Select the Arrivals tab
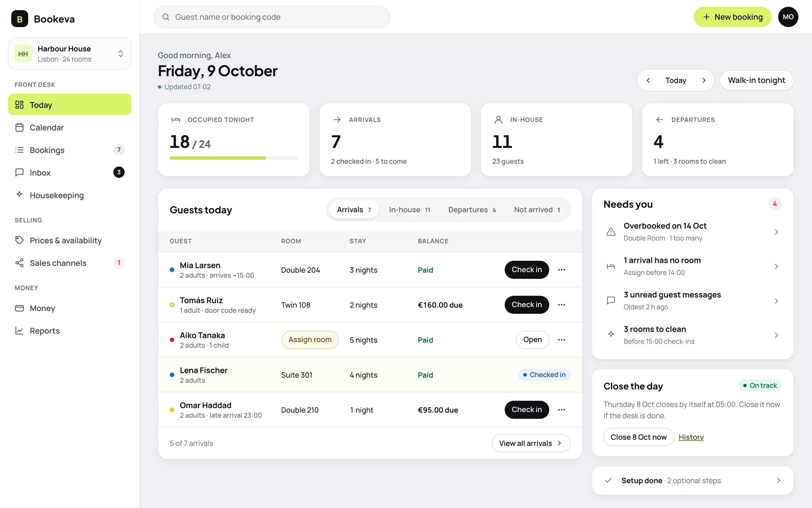Screen dimensions: 812x508 click(354, 210)
